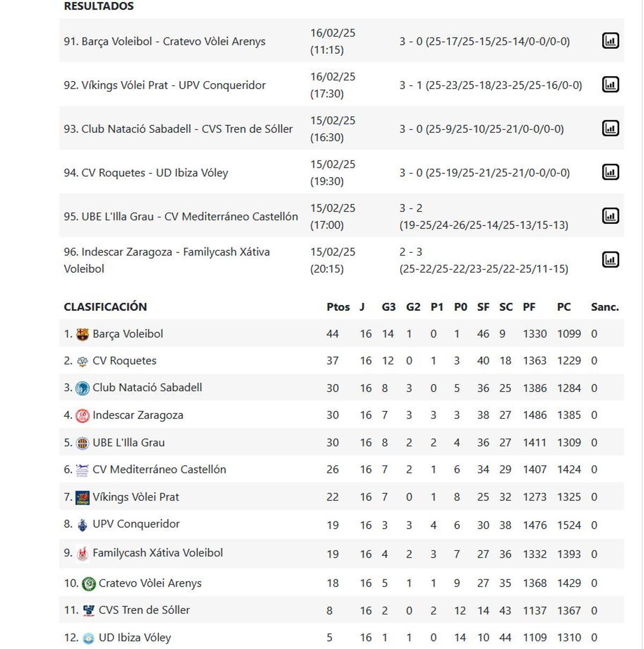
Task: Open statistics for Barça Voleibol vs Cratevo Vòlei Arenys
Action: coord(611,40)
